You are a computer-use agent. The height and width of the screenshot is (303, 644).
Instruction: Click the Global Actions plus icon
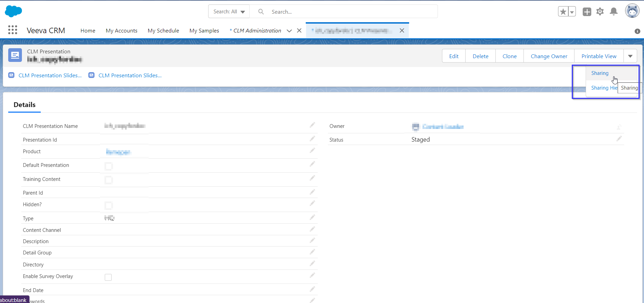point(587,12)
